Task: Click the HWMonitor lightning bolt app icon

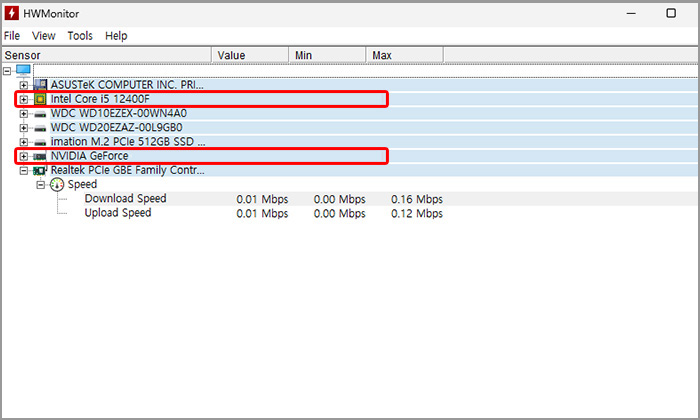Action: coord(12,13)
